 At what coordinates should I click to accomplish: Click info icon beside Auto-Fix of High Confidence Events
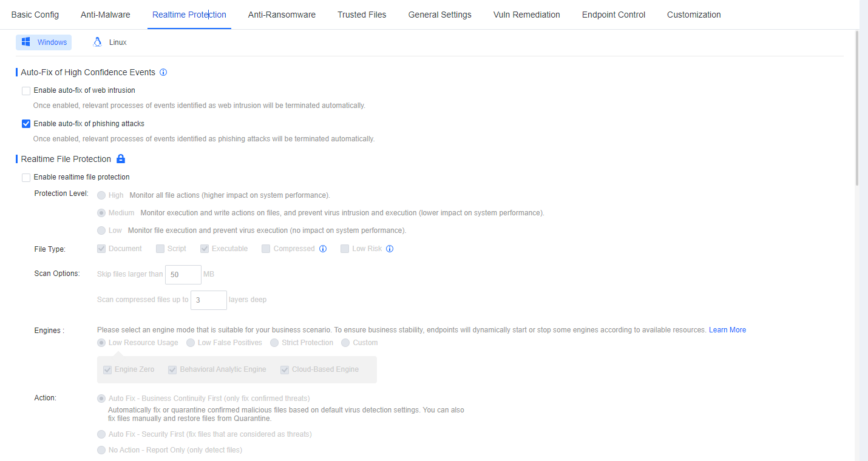tap(163, 72)
